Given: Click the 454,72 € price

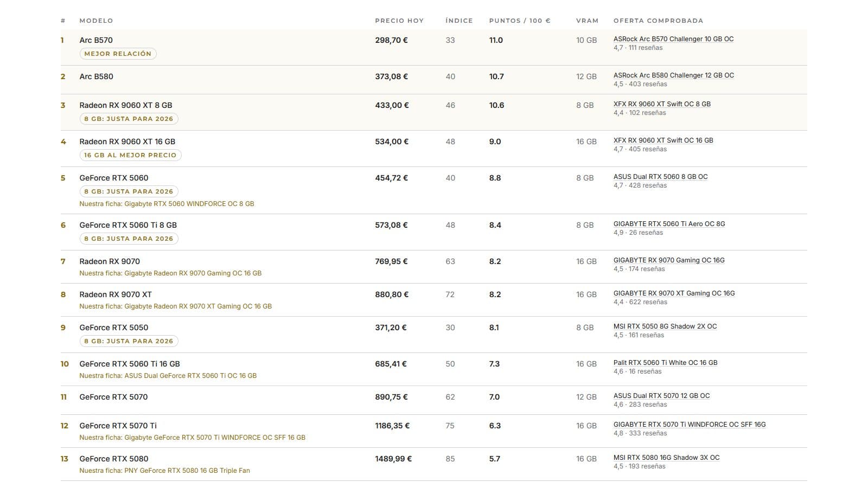Looking at the screenshot, I should coord(392,178).
